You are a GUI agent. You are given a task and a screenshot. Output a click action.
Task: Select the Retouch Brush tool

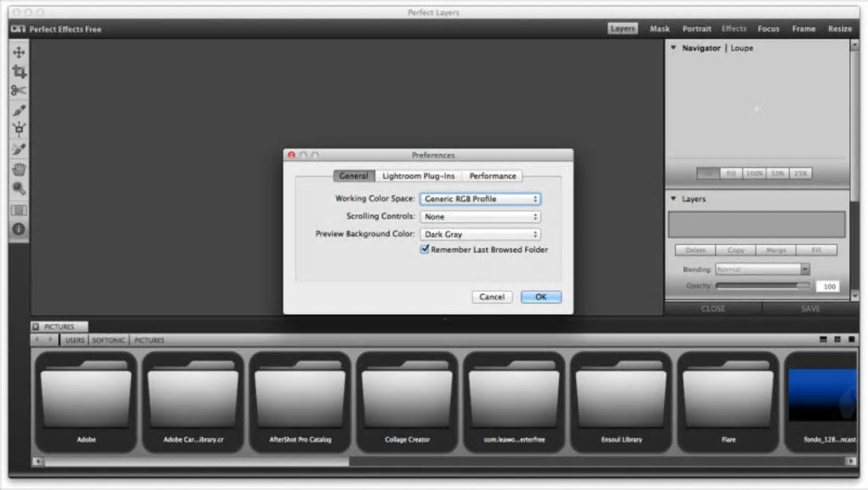click(x=19, y=149)
